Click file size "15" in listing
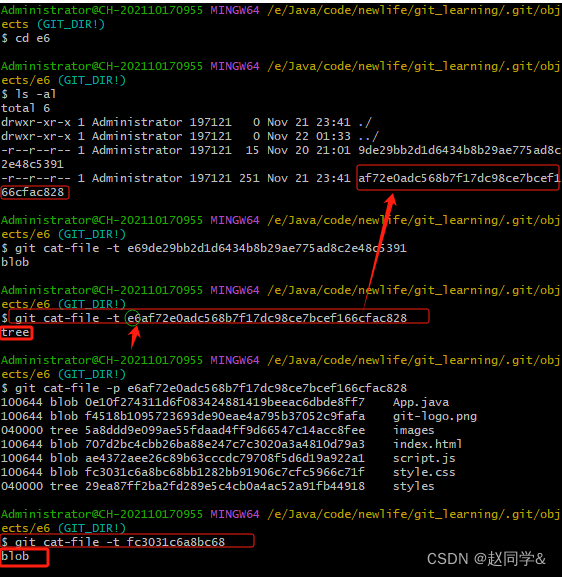Screen dimensions: 562x577 [x=252, y=150]
